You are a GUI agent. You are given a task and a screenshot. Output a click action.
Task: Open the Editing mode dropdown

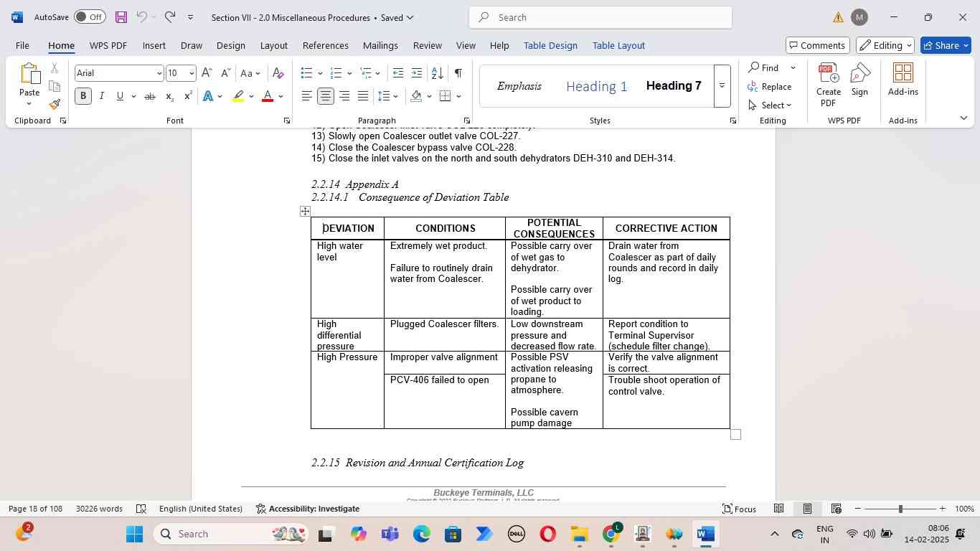[x=886, y=45]
